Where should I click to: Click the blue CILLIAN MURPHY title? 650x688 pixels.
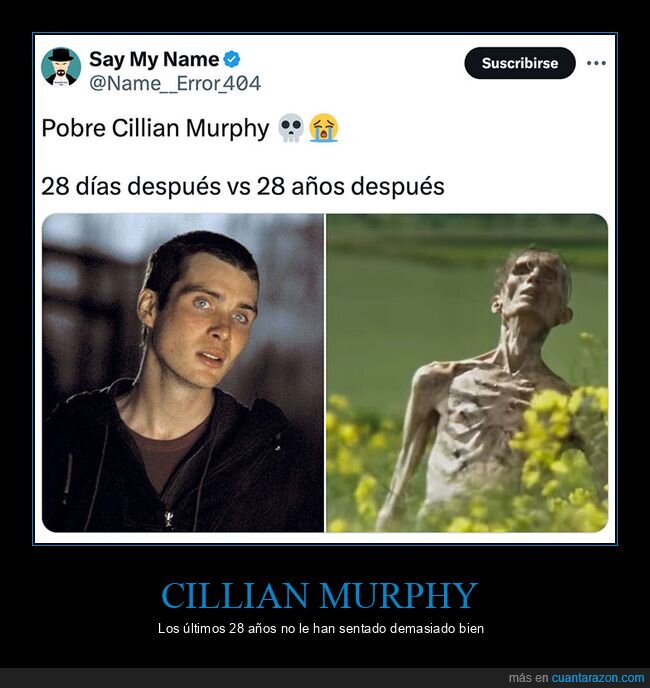[x=319, y=595]
